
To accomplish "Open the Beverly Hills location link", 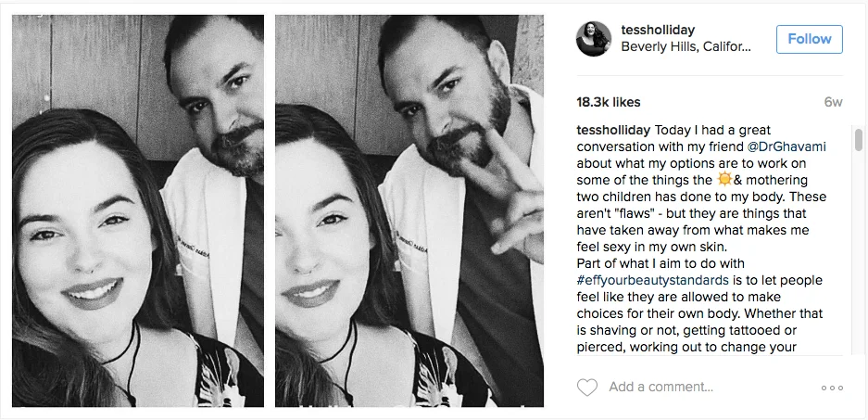I will coord(686,46).
